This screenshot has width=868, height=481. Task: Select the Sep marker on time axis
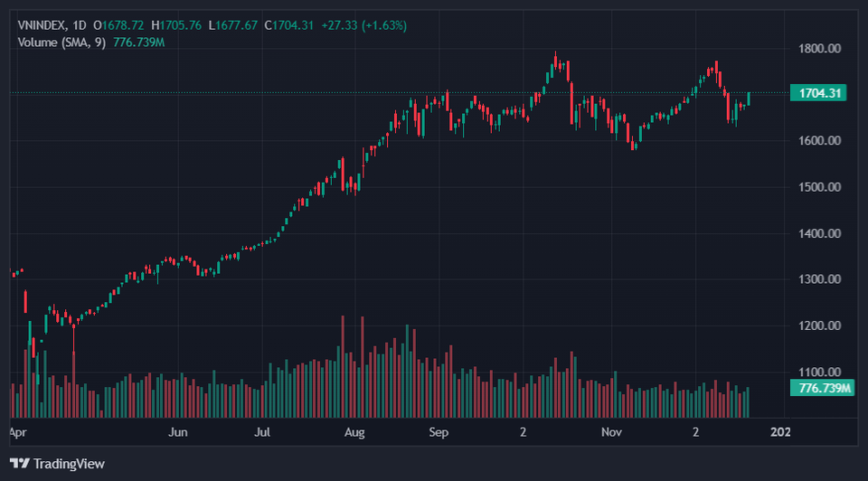[439, 432]
